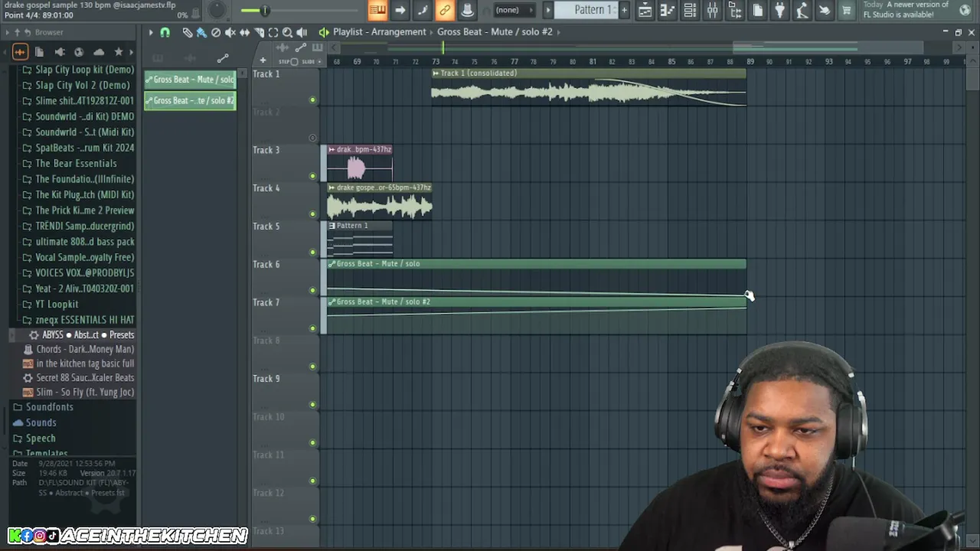Select the Zoom magnifier tool

tap(287, 32)
